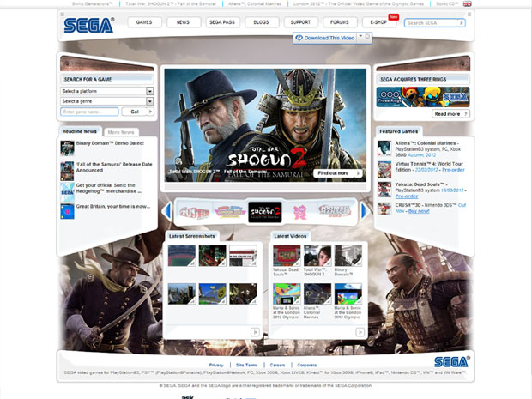Focus the Enter game name field
This screenshot has height=399, width=532.
coord(89,112)
